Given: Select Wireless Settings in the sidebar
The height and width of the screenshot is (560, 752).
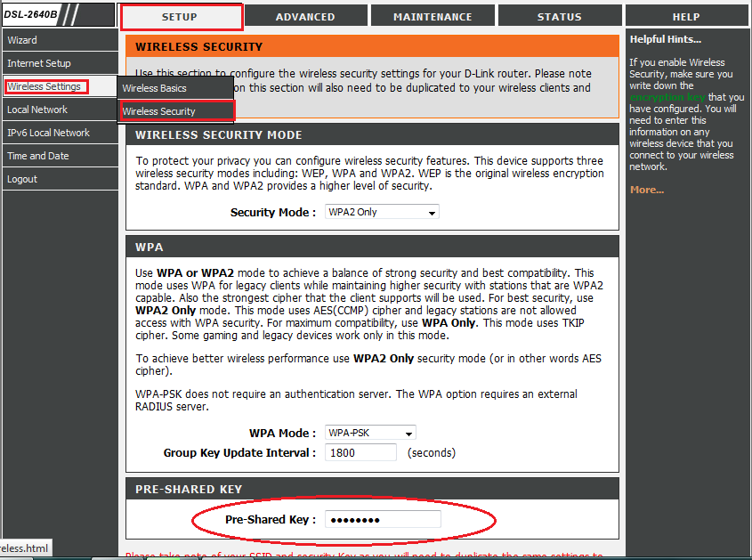Looking at the screenshot, I should (x=44, y=86).
